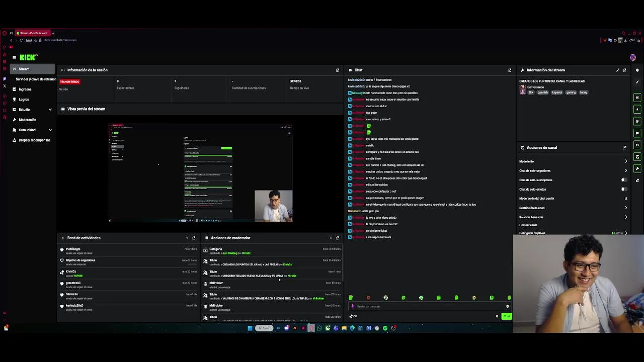Click the Spanish stream tag
Viewport: 644px width, 362px height.
[542, 93]
